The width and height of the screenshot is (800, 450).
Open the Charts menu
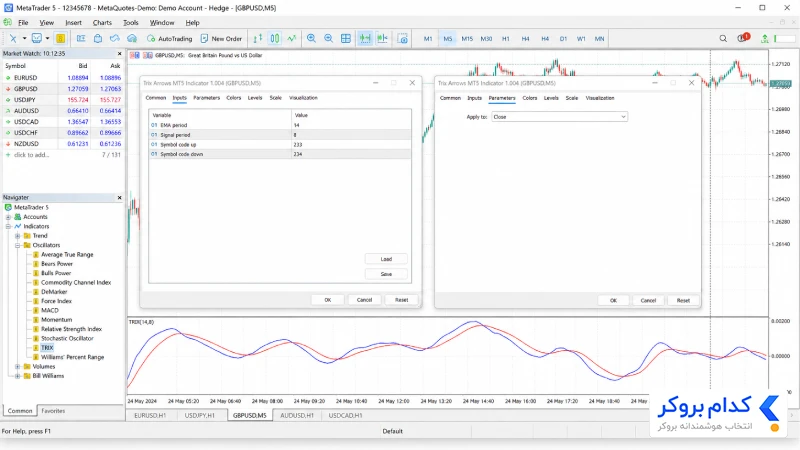(102, 22)
